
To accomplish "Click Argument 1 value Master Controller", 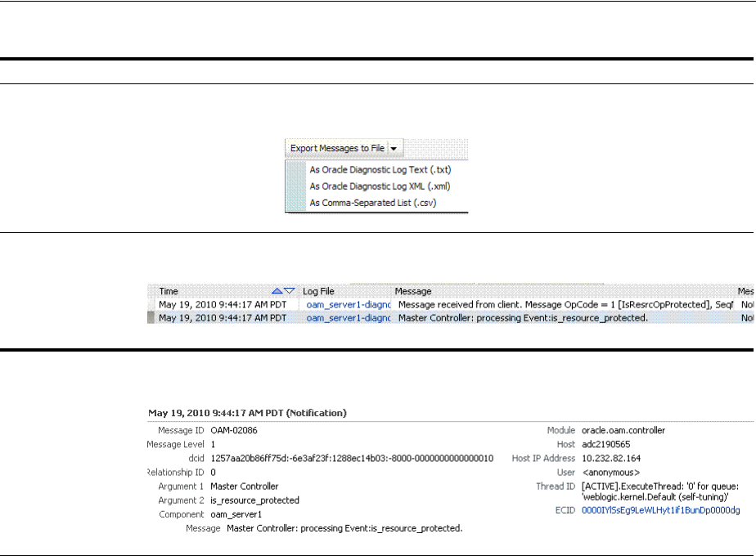I will click(x=245, y=486).
